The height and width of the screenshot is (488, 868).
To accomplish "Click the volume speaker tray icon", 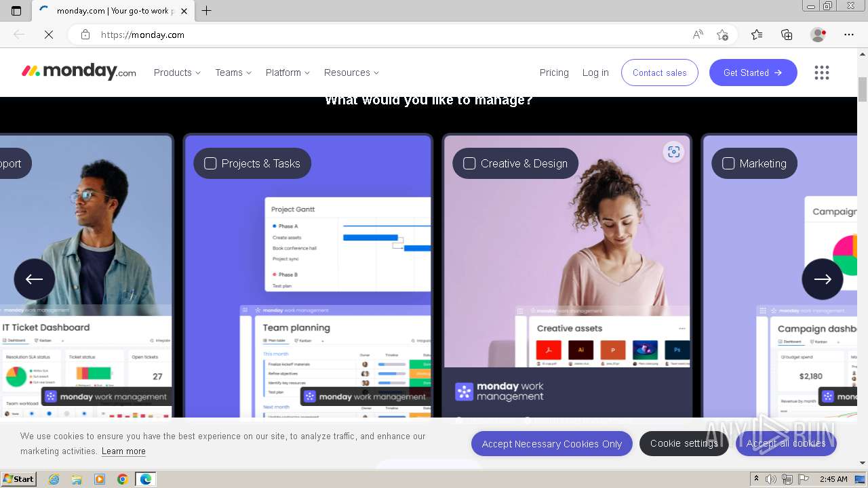I will (771, 479).
